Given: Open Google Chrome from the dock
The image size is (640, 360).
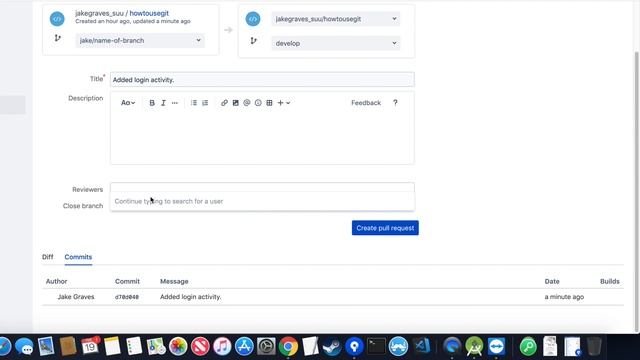Looking at the screenshot, I should [x=288, y=347].
